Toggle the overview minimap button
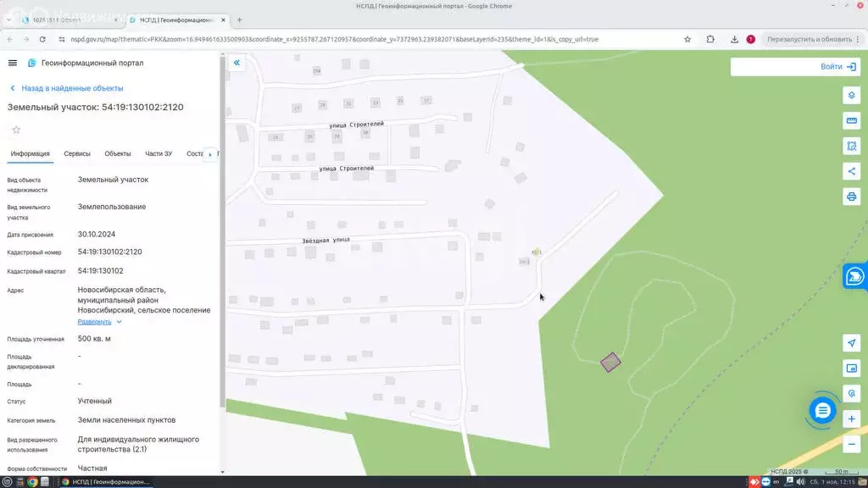The height and width of the screenshot is (488, 868). coord(852,368)
